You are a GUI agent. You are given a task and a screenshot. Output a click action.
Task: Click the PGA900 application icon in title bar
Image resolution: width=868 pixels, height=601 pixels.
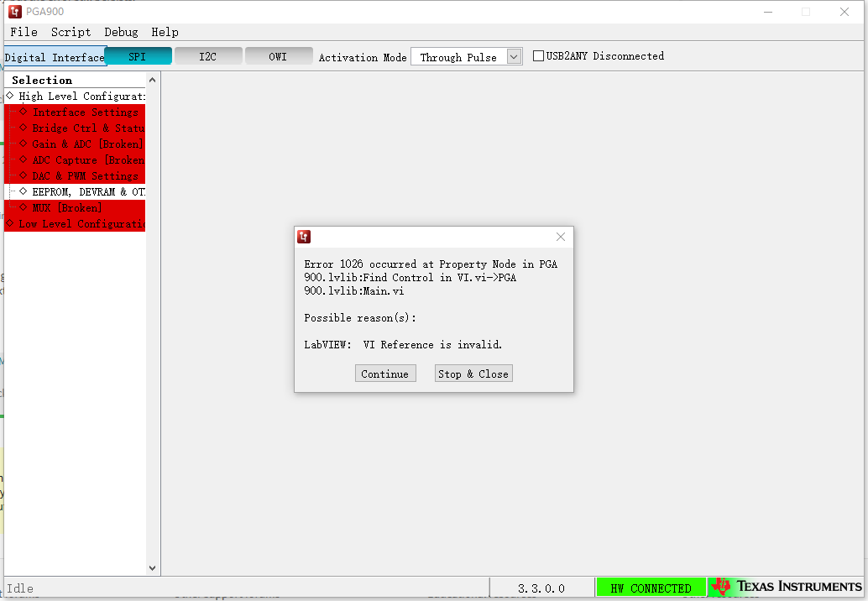15,12
